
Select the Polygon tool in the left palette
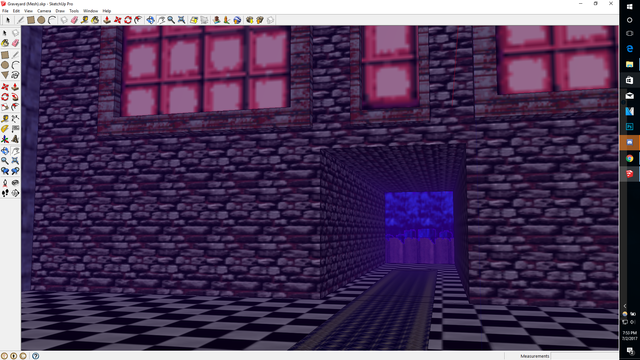click(x=5, y=75)
